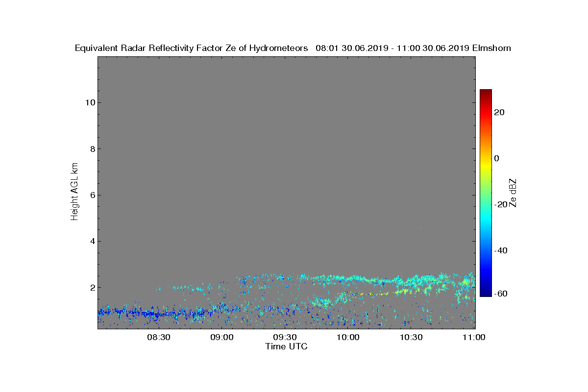Click the height tick label 2

tap(92, 287)
